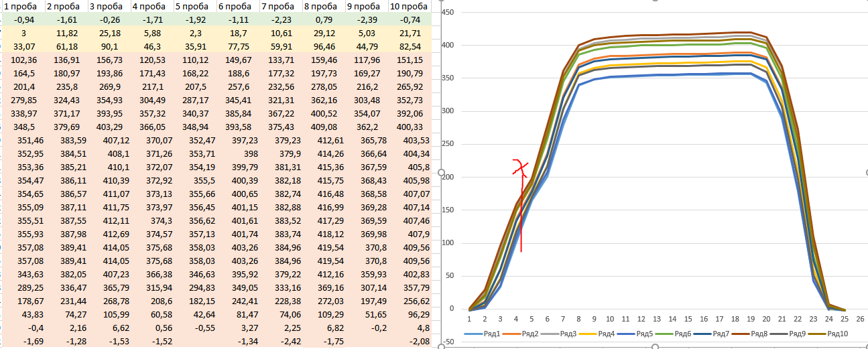Click the '10 проба' column header cell
The height and width of the screenshot is (349, 868).
point(410,7)
